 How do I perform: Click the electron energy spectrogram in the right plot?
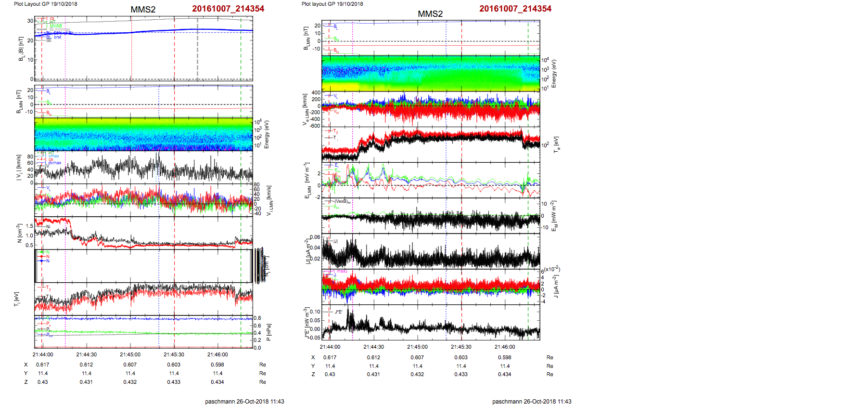pyautogui.click(x=431, y=73)
